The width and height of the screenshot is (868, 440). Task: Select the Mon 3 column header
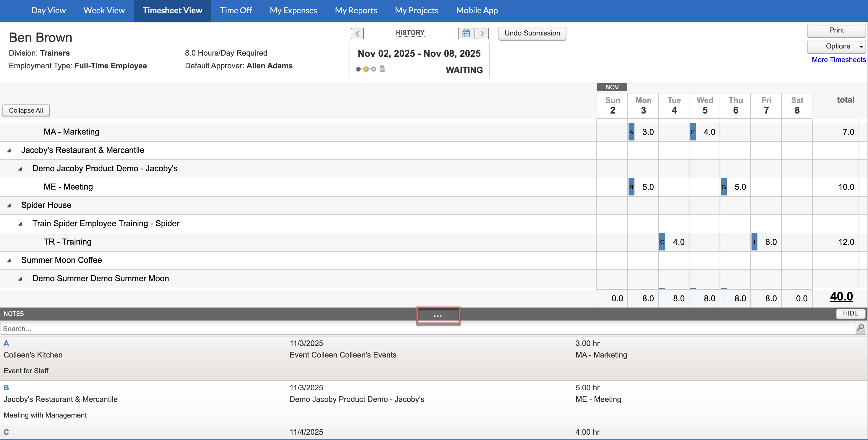643,106
